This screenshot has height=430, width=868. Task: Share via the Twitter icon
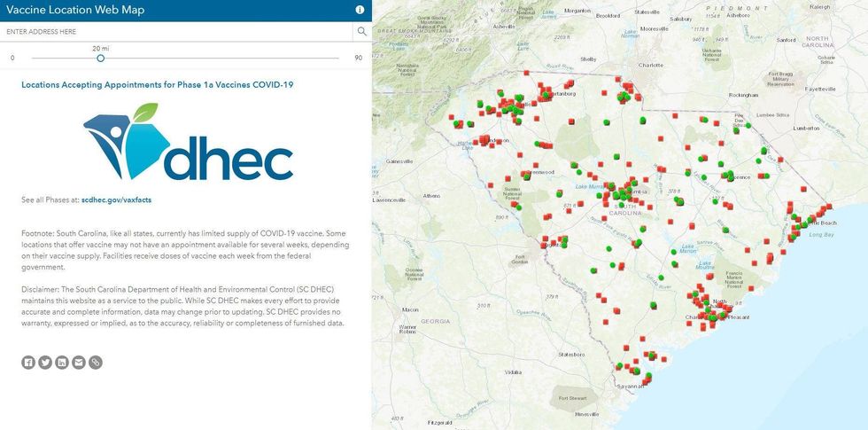[x=45, y=363]
